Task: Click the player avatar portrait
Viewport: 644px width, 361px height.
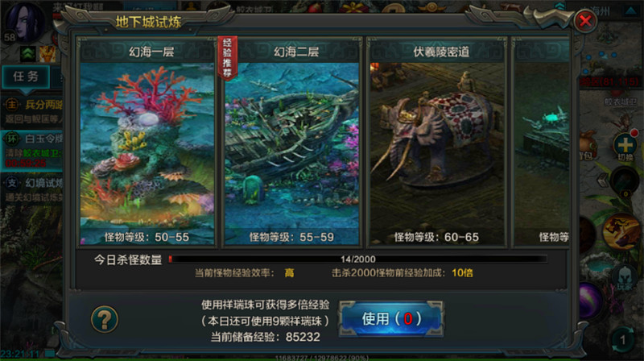Action: pyautogui.click(x=24, y=22)
